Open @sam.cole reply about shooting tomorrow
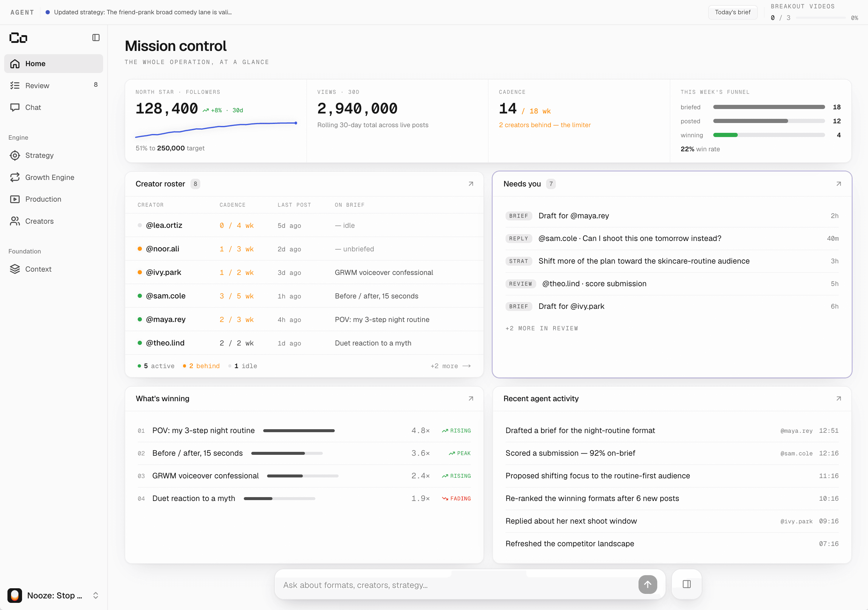Viewport: 868px width, 610px height. [x=672, y=238]
